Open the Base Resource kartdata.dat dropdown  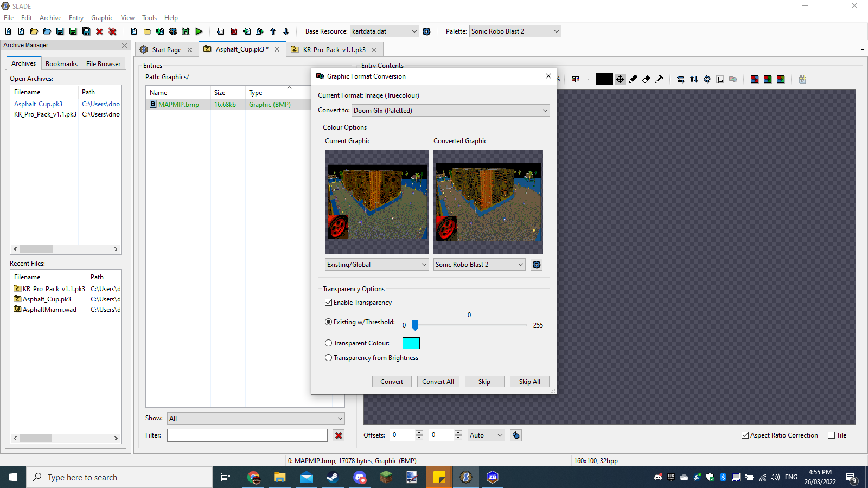(x=385, y=31)
